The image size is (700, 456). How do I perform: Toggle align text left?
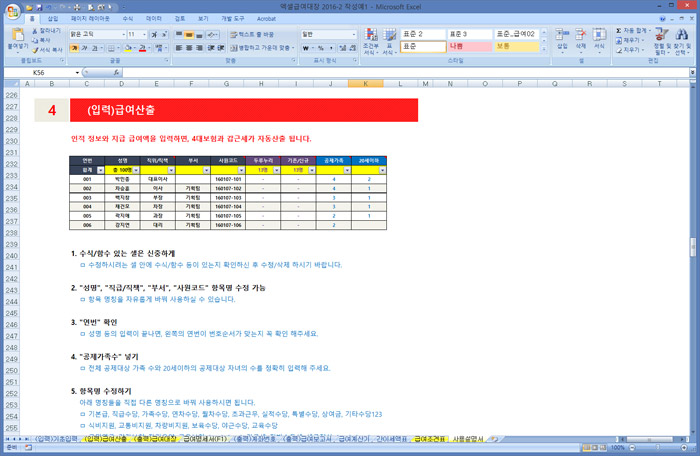tap(179, 48)
